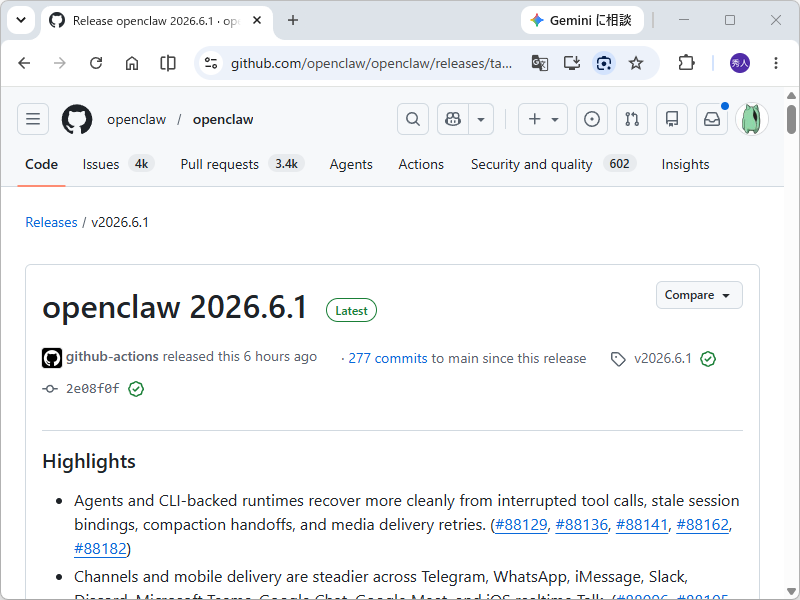Open pull request #88129 link

(521, 524)
